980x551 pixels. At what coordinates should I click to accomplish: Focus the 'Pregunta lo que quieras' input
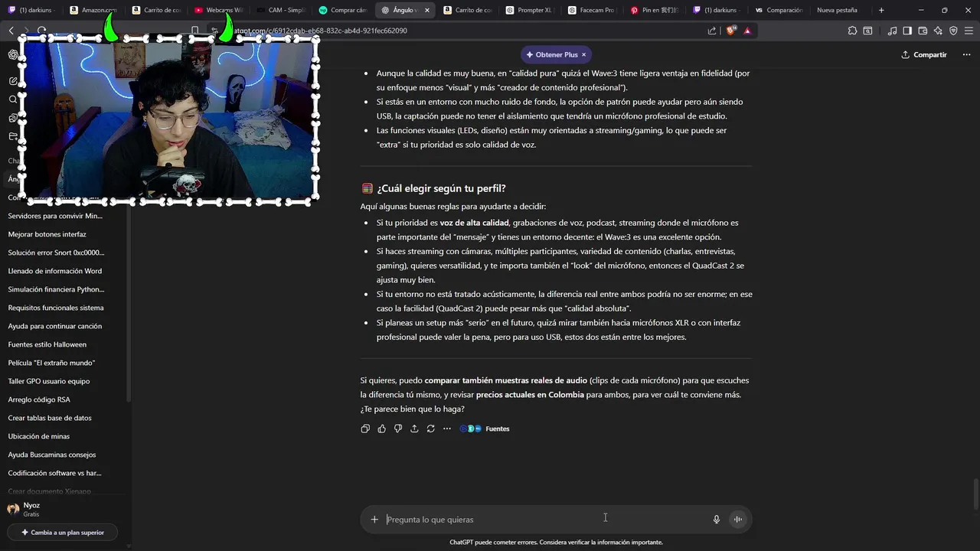[544, 520]
